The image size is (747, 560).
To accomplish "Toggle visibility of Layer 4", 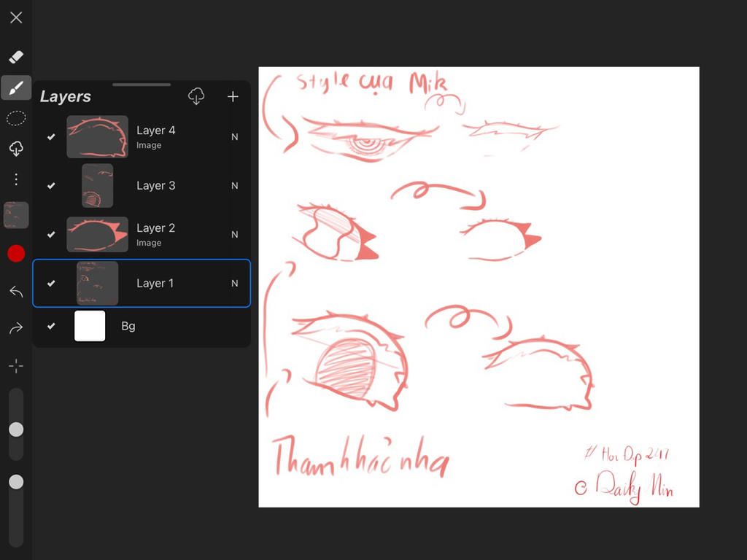I will pos(51,137).
